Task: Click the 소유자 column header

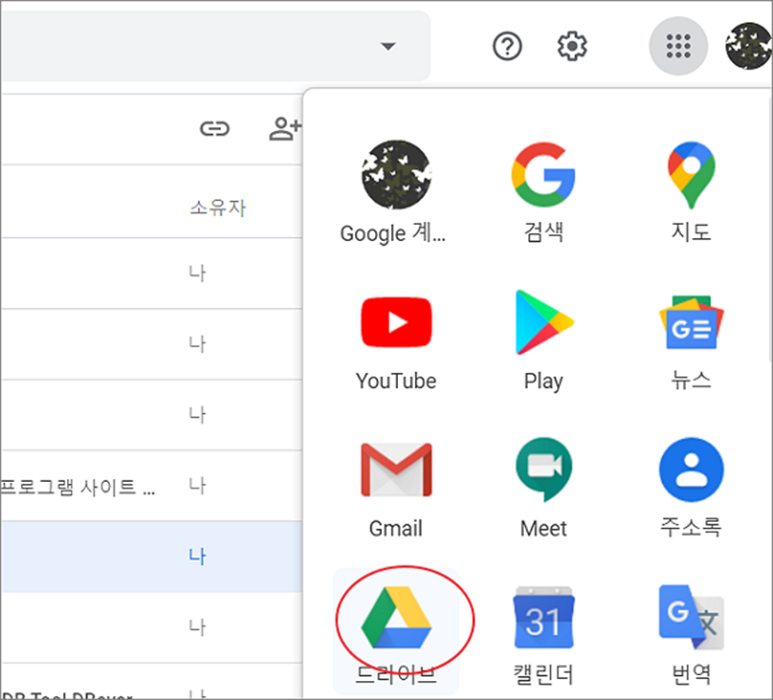Action: click(x=218, y=208)
